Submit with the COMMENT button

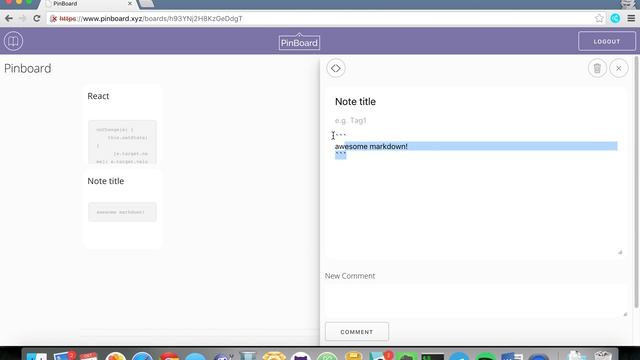coord(357,332)
